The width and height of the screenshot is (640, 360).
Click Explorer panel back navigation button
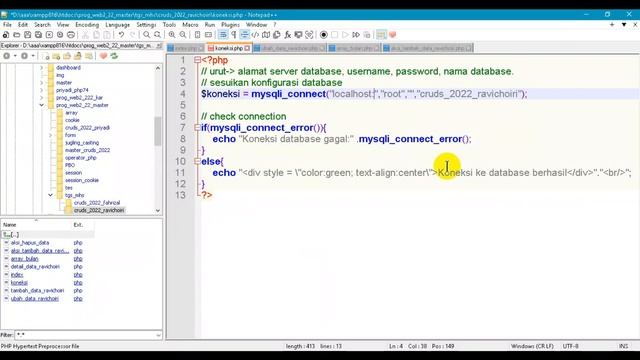tap(7, 56)
